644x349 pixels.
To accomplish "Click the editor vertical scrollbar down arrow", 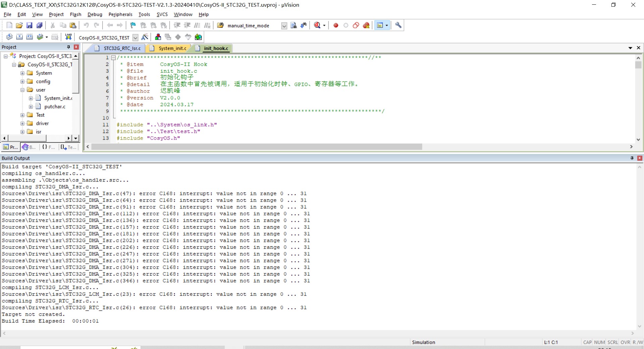I will click(x=638, y=140).
